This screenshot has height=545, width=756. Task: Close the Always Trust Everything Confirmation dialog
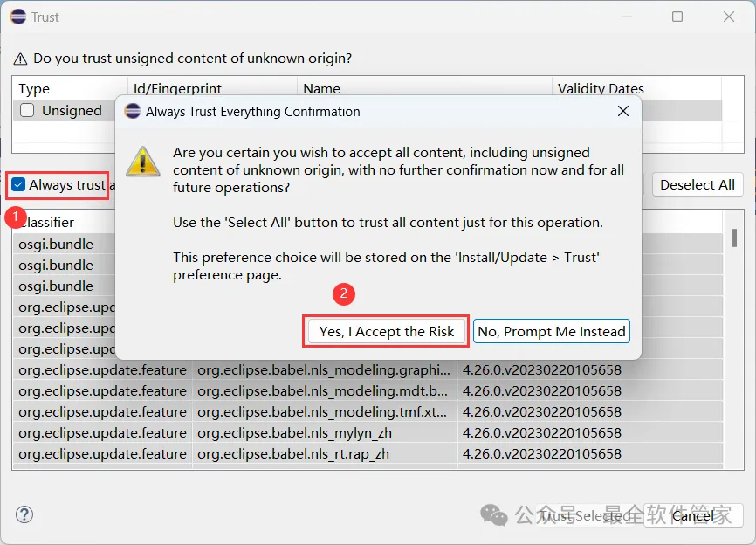click(622, 111)
